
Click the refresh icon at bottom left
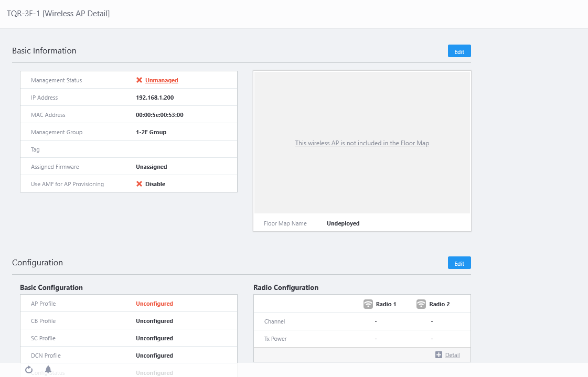(29, 370)
